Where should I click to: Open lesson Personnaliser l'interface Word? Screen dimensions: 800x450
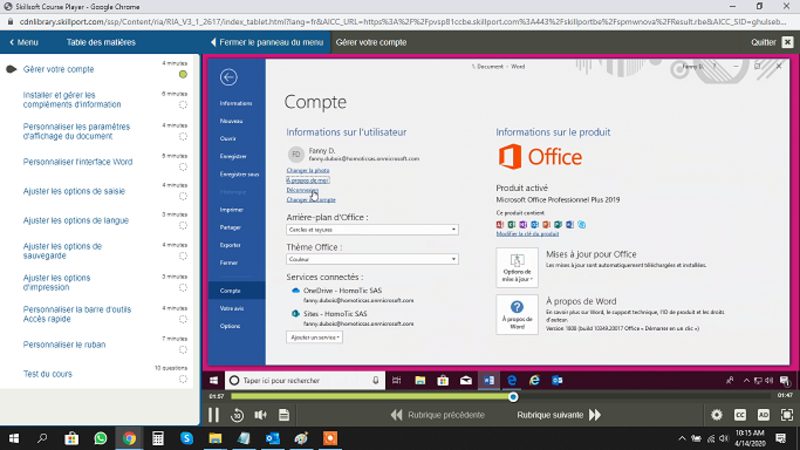(78, 162)
